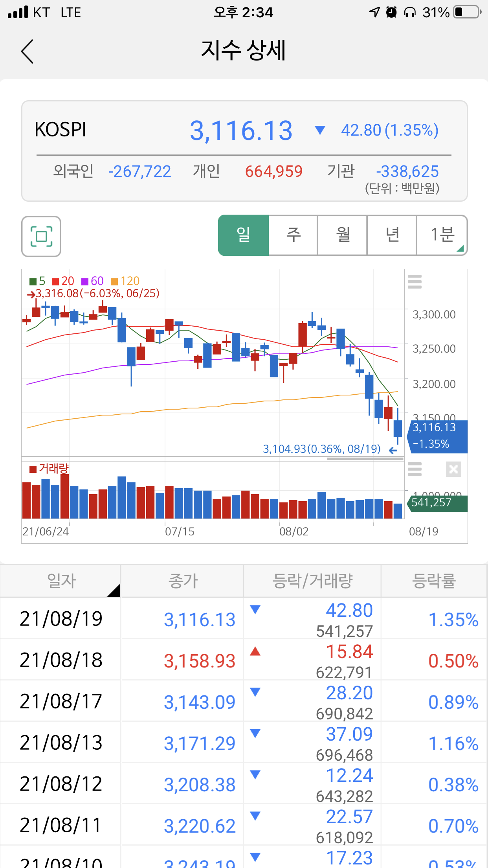488x868 pixels.
Task: Tap the headphones status icon
Action: (410, 12)
